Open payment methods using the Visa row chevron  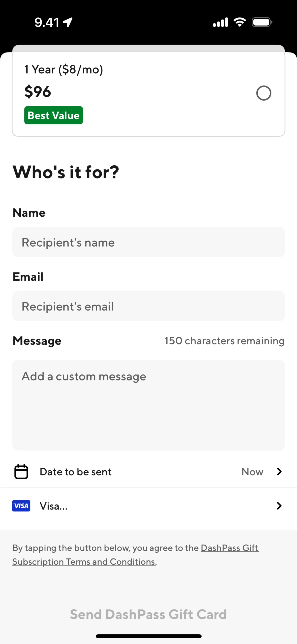pos(279,506)
